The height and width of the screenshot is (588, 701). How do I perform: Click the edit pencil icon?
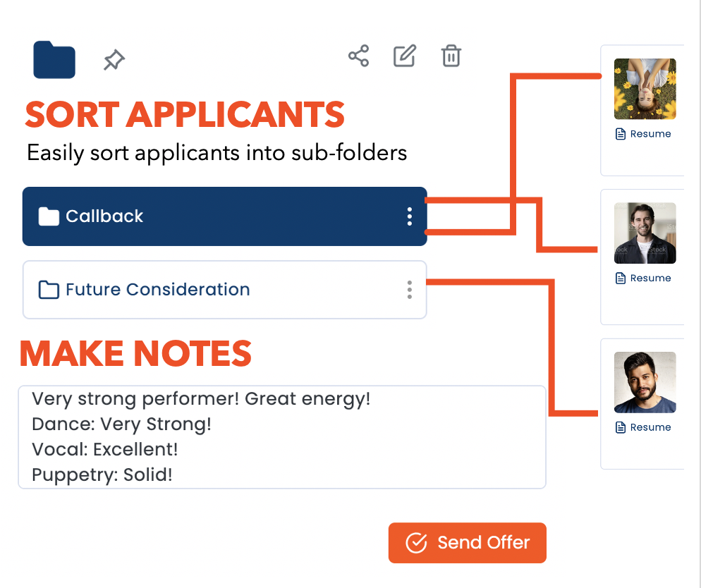[405, 56]
